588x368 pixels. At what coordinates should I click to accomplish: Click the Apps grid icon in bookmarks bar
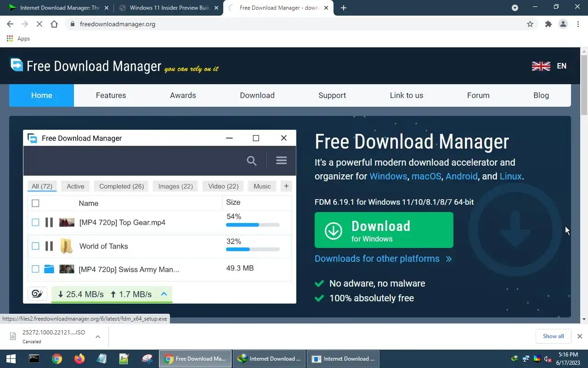pyautogui.click(x=10, y=39)
